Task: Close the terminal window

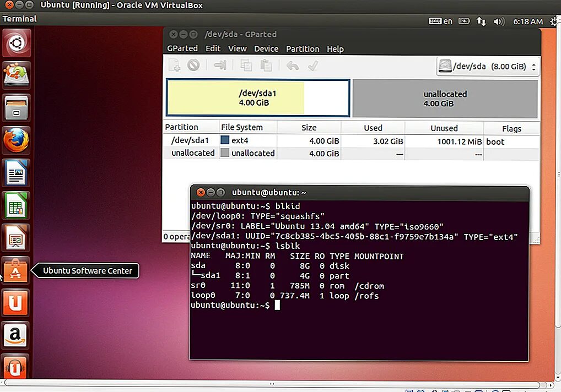Action: 201,193
